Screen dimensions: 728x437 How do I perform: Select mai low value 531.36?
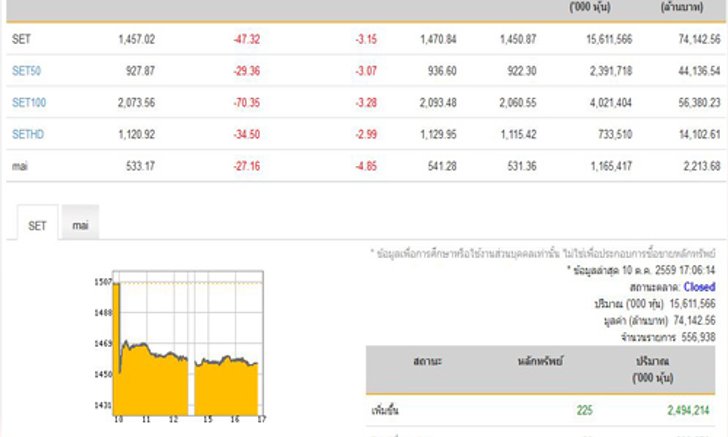pos(522,166)
